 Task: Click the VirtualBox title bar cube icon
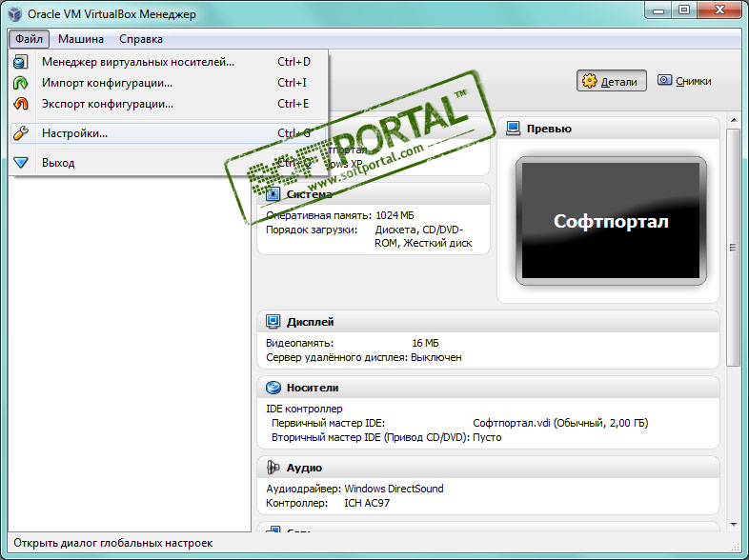(x=15, y=14)
